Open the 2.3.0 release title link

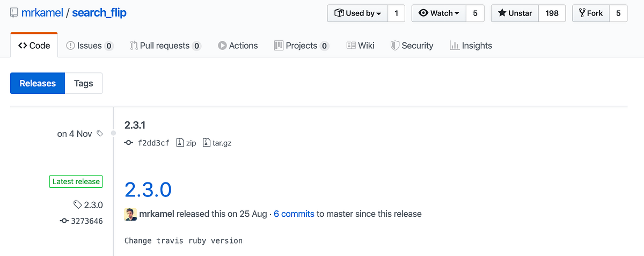click(148, 189)
